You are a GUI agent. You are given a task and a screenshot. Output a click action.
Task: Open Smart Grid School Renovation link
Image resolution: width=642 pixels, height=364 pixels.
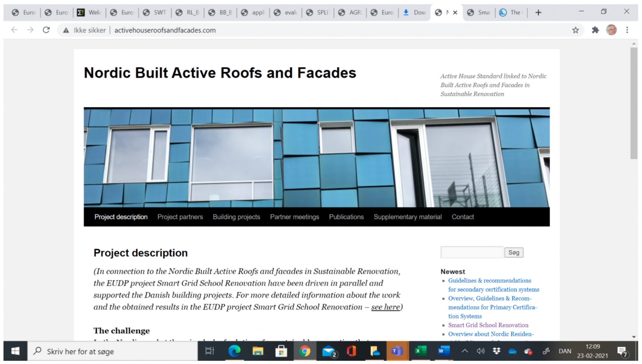pos(488,325)
